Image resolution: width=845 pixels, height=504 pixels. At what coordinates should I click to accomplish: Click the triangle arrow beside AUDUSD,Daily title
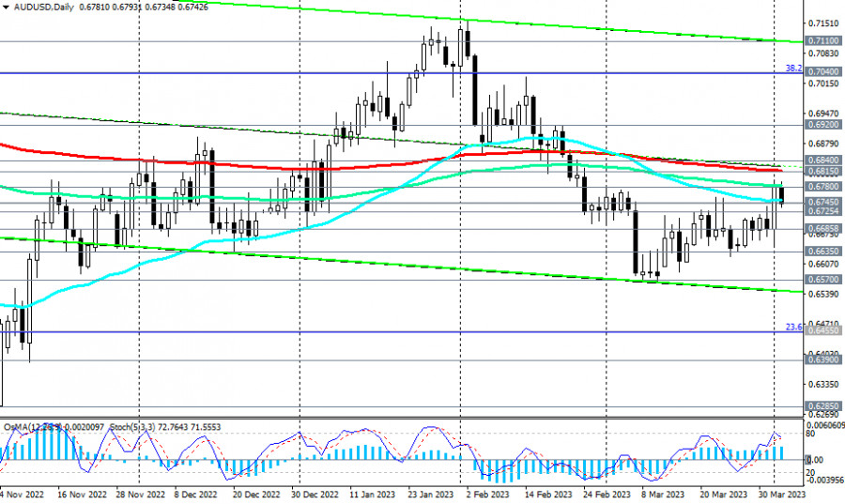(x=6, y=8)
